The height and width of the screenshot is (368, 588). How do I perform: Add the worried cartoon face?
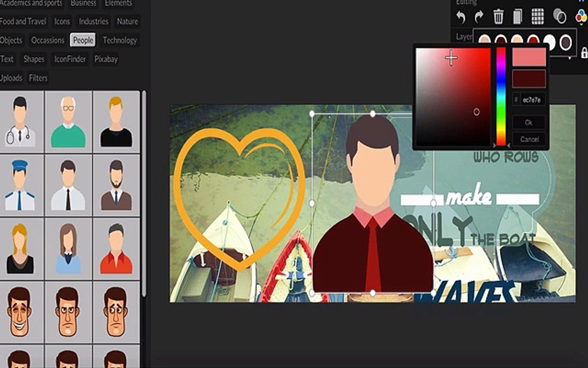coord(116,312)
